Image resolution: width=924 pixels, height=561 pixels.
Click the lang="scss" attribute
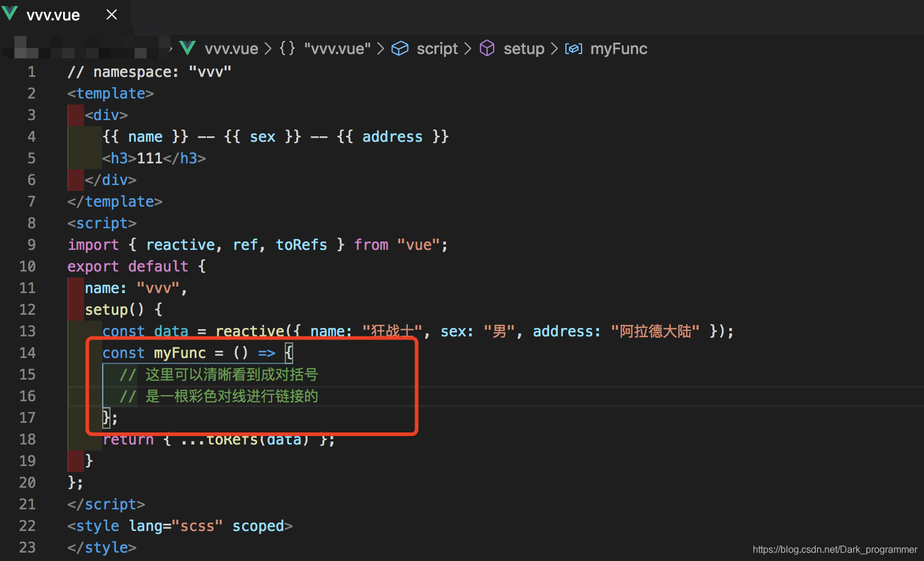(x=176, y=526)
